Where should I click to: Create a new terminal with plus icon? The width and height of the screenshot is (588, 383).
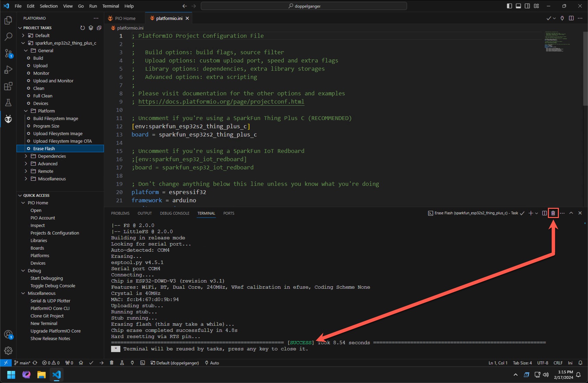530,213
